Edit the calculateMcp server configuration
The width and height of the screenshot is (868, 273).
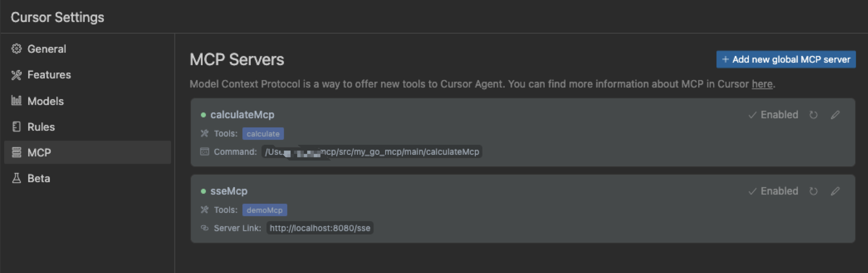[x=835, y=115]
